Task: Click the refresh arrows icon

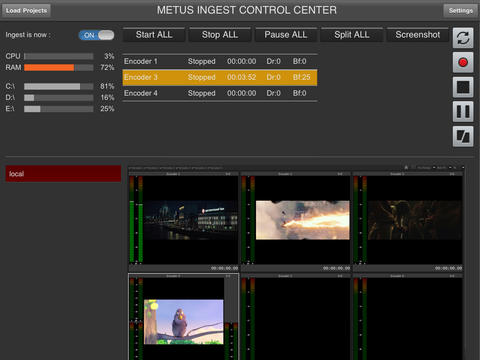Action: 463,38
